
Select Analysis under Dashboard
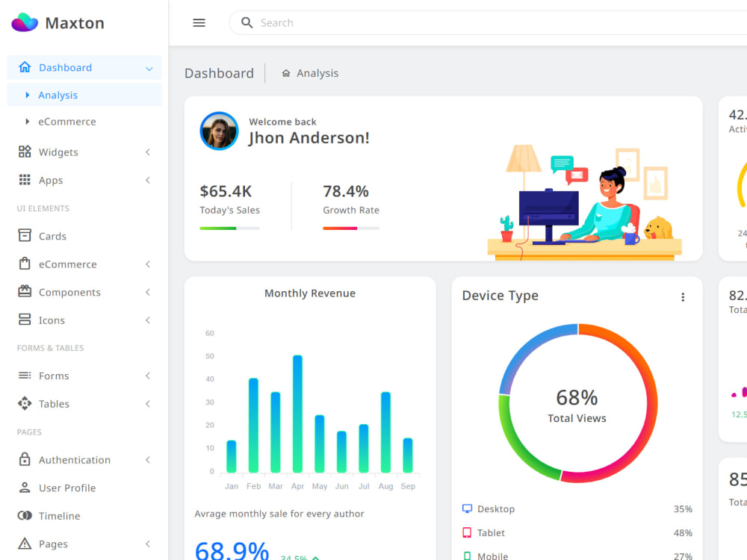pos(84,95)
